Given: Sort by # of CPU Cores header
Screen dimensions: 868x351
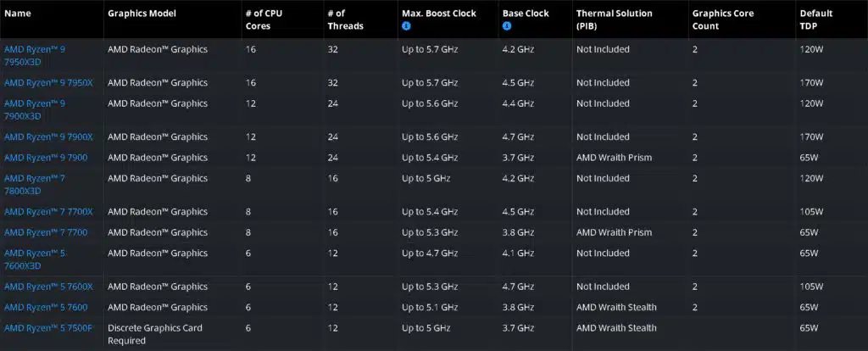Looking at the screenshot, I should pyautogui.click(x=264, y=19).
